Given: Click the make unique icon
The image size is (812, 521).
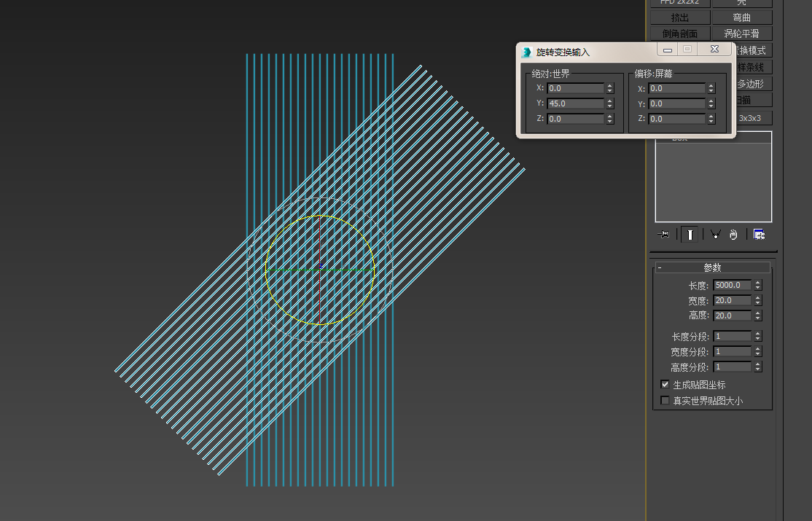Looking at the screenshot, I should coord(716,235).
